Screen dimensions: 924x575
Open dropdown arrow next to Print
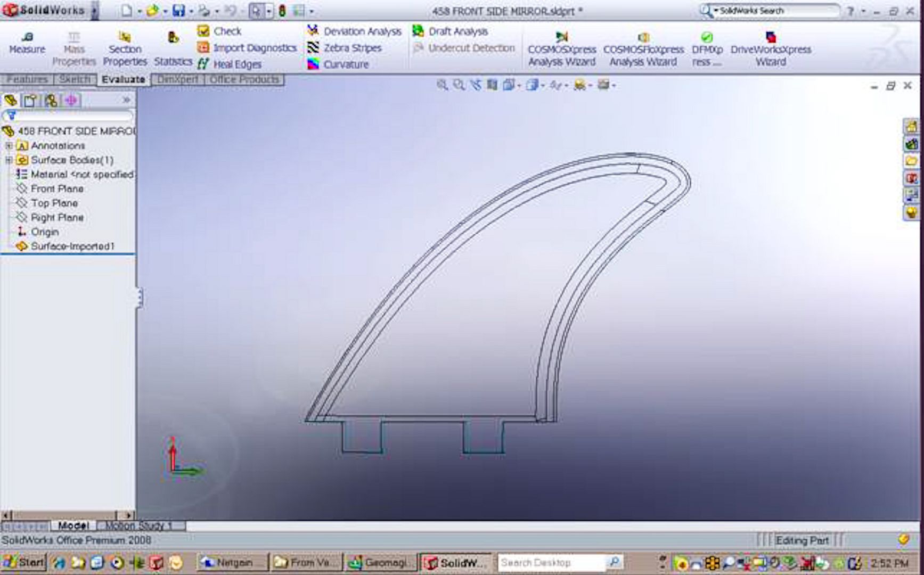coord(216,11)
